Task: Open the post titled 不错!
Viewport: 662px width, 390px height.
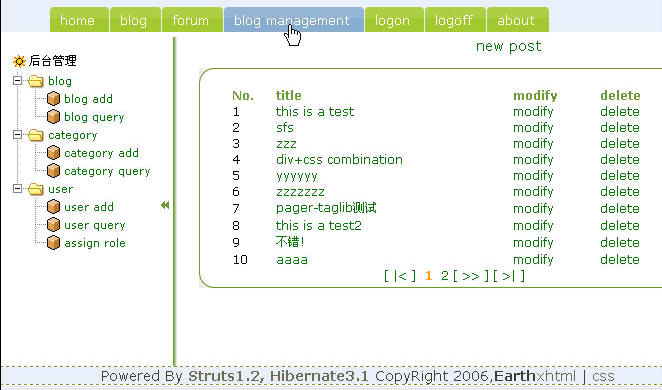Action: coord(290,242)
